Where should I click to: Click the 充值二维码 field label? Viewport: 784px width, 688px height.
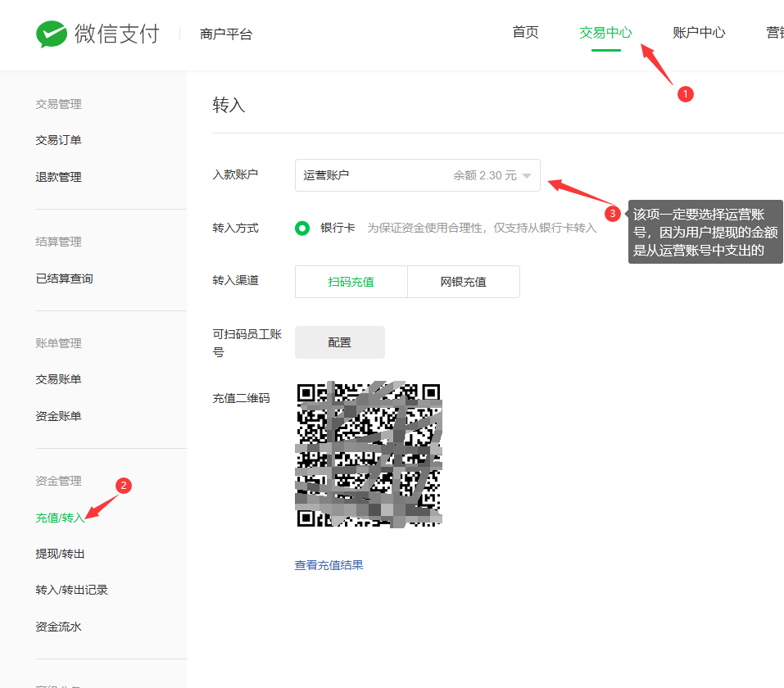[x=241, y=399]
